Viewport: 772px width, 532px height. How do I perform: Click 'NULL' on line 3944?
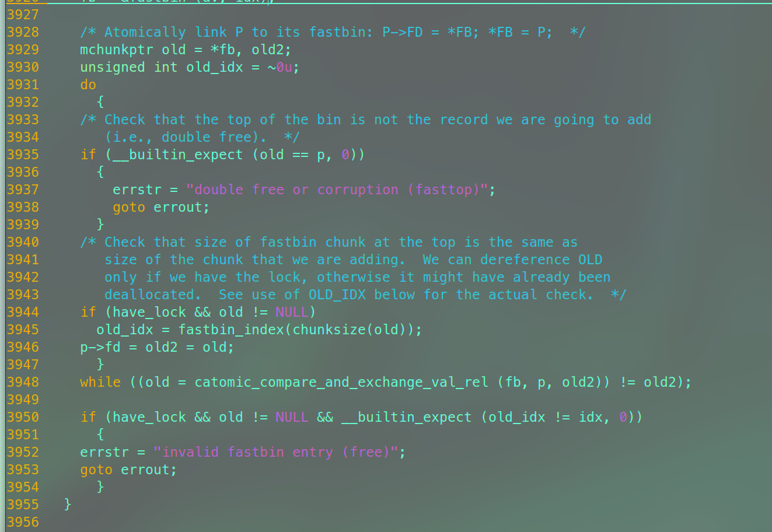tap(292, 312)
